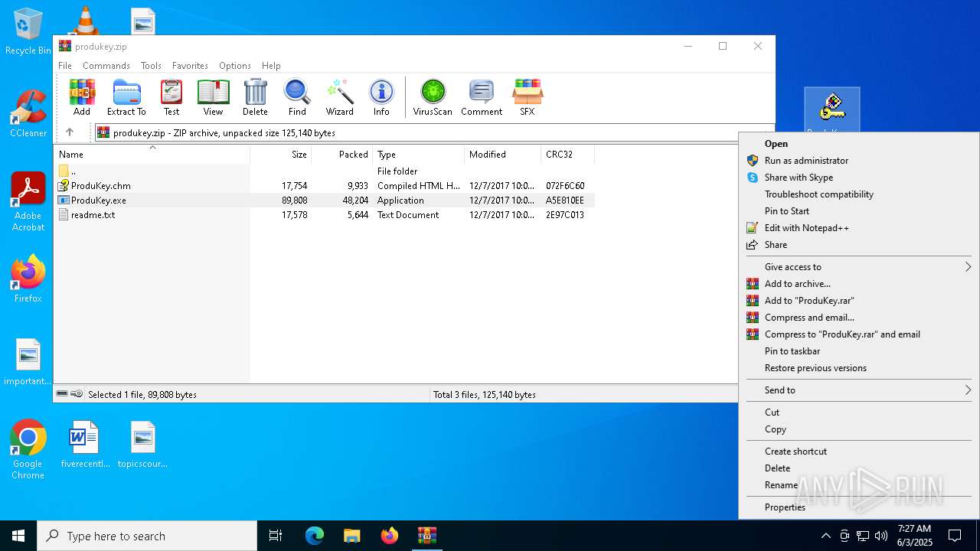Expand Send to submenu
The height and width of the screenshot is (551, 980).
pyautogui.click(x=858, y=390)
